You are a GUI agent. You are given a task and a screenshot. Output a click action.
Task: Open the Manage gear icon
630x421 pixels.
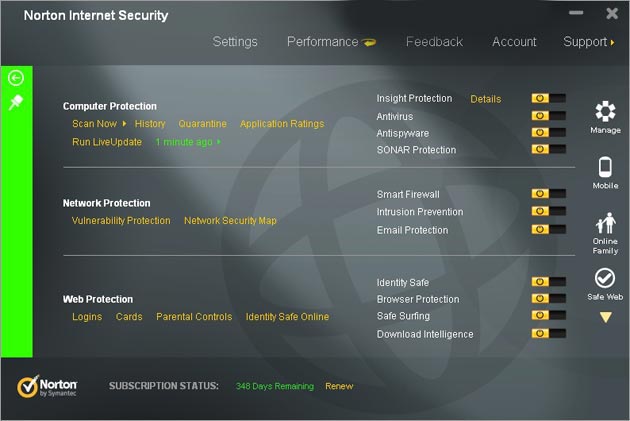(605, 112)
